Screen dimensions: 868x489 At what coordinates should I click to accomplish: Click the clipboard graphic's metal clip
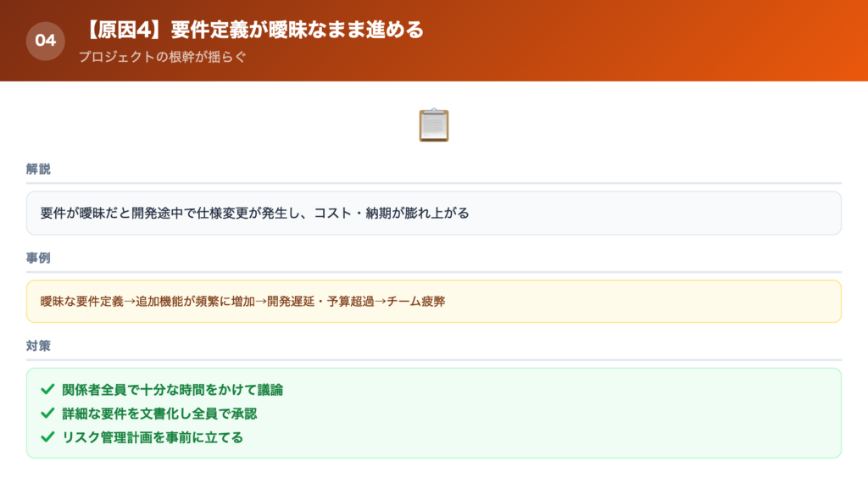[x=434, y=111]
